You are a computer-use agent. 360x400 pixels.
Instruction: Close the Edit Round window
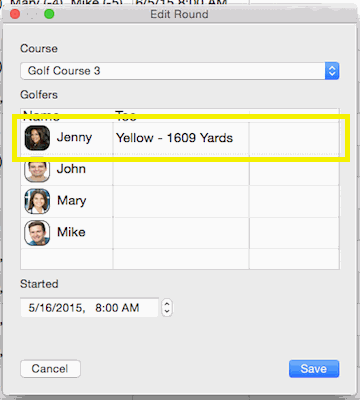pos(15,14)
